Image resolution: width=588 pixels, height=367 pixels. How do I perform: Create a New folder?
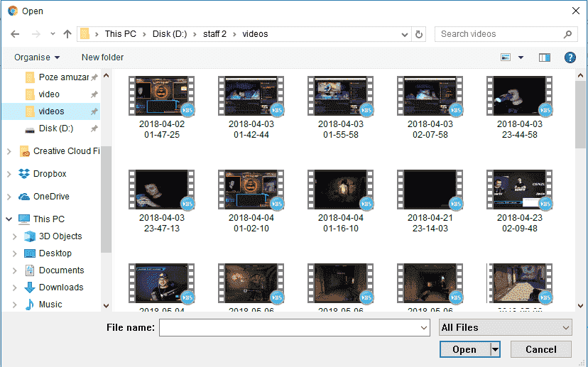(x=102, y=57)
